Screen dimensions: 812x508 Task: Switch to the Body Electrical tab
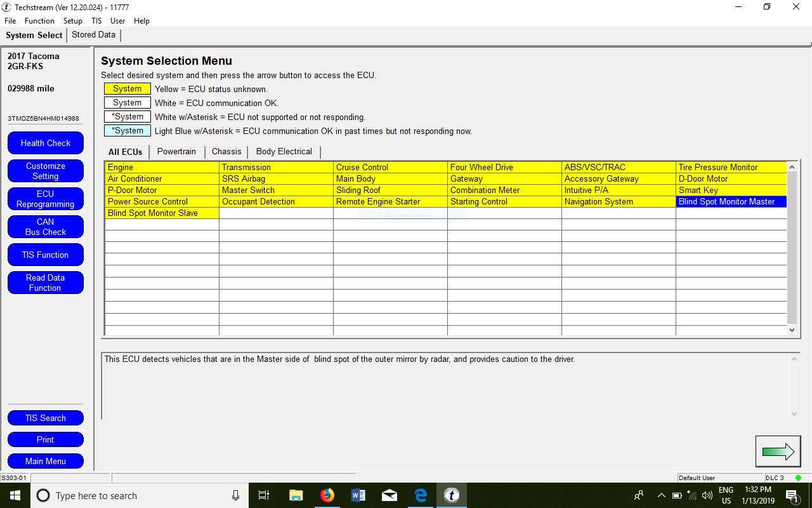(x=284, y=152)
